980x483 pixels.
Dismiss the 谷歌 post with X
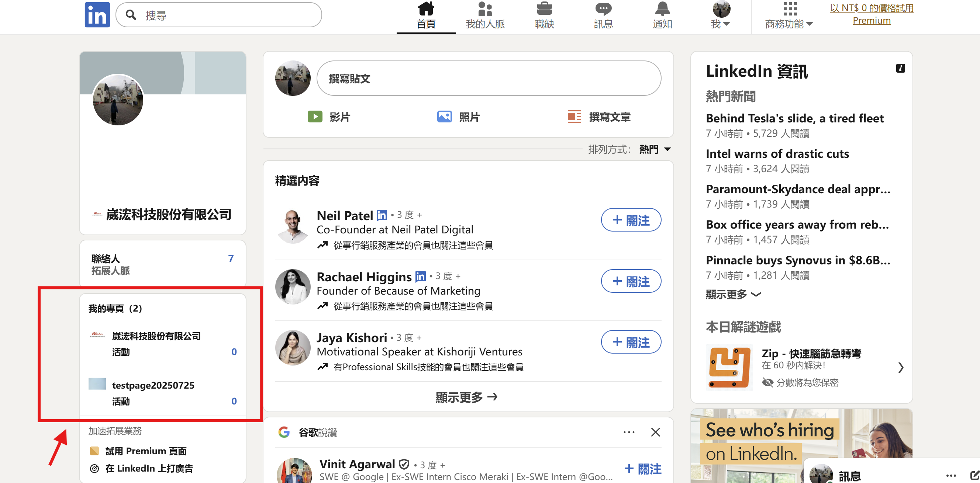655,432
